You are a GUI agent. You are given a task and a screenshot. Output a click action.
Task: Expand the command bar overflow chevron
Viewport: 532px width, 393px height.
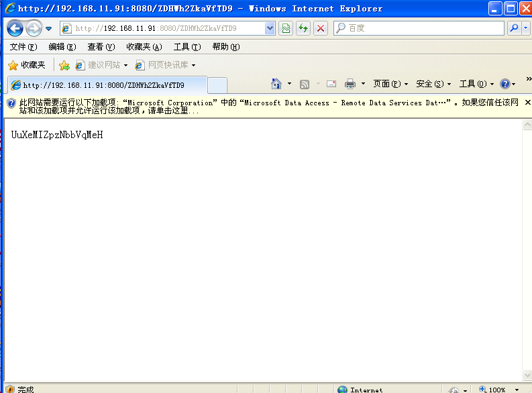[529, 78]
